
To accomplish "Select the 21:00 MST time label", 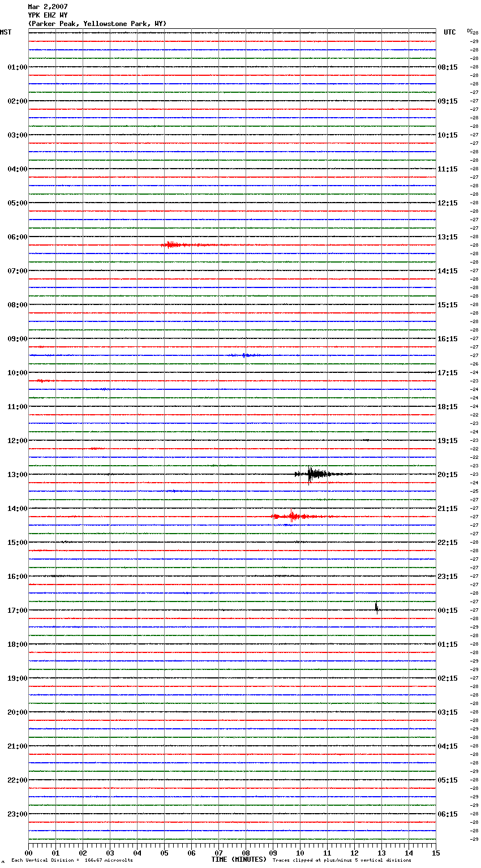I will (18, 746).
